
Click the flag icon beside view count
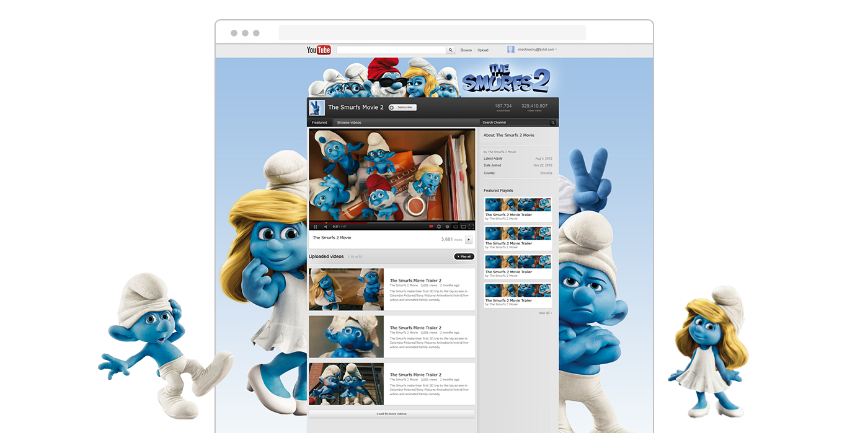click(x=469, y=240)
